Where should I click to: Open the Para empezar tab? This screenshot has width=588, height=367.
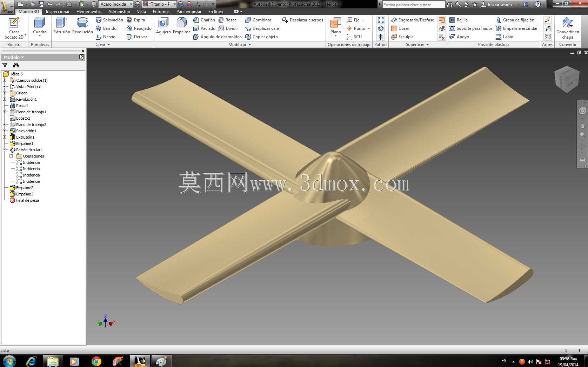point(189,12)
